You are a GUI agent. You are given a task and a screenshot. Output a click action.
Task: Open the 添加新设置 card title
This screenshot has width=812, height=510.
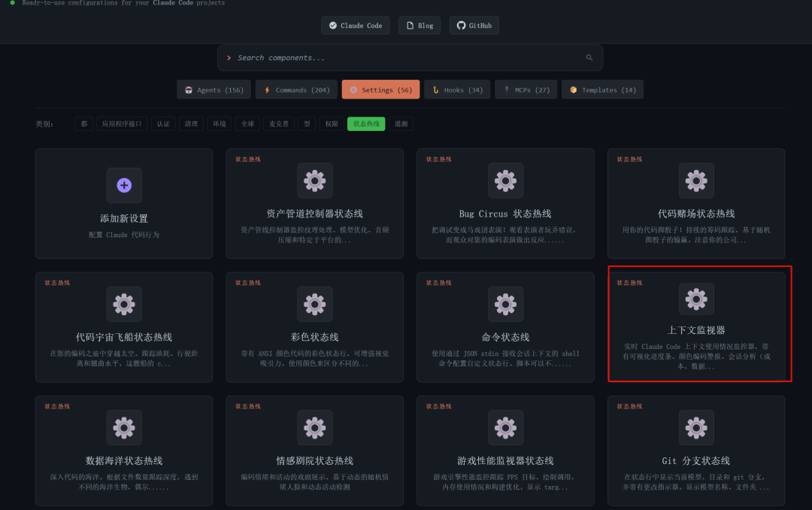point(124,219)
